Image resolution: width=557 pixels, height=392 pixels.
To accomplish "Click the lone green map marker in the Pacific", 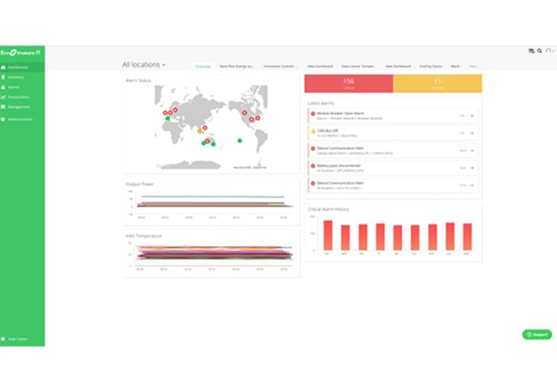I will click(x=240, y=140).
